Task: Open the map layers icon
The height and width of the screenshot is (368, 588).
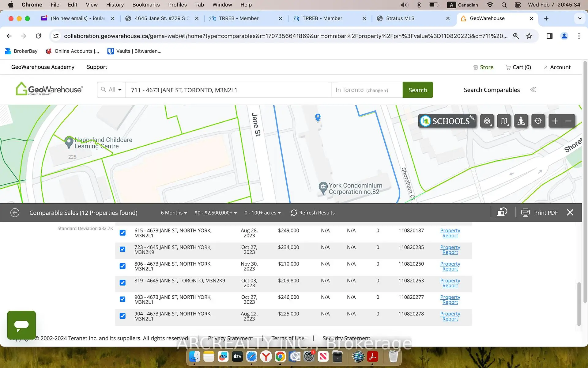Action: pyautogui.click(x=487, y=121)
